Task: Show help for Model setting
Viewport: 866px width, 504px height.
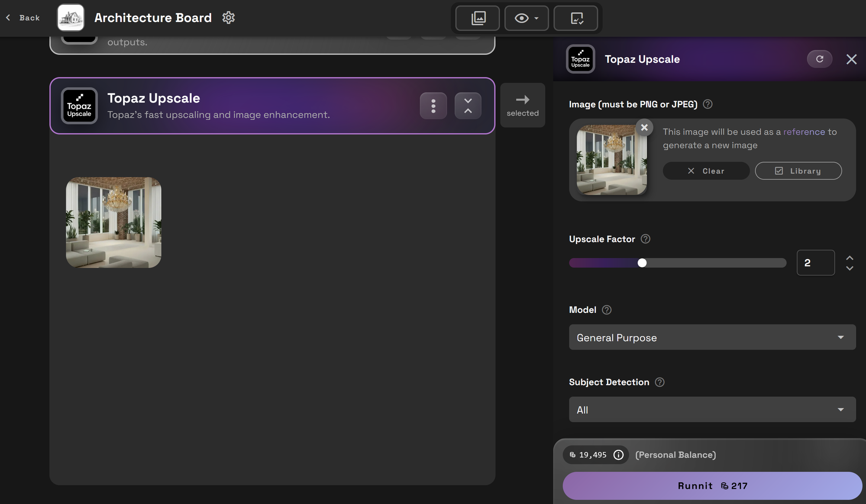Action: tap(607, 310)
